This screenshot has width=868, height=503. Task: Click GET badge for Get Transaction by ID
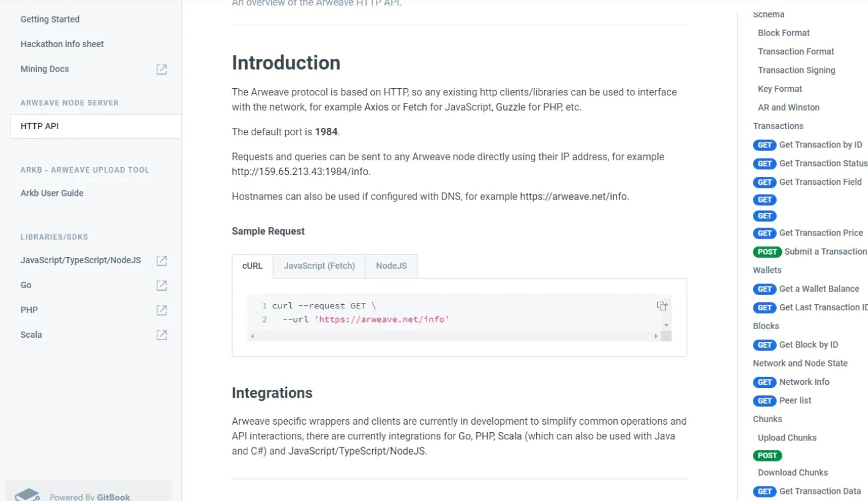click(765, 145)
